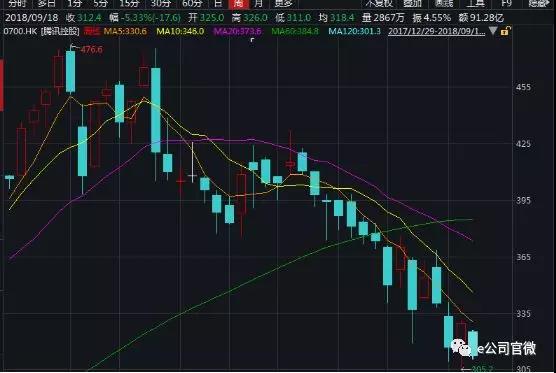
Task: Click the low price 311.0
Action: tap(298, 17)
